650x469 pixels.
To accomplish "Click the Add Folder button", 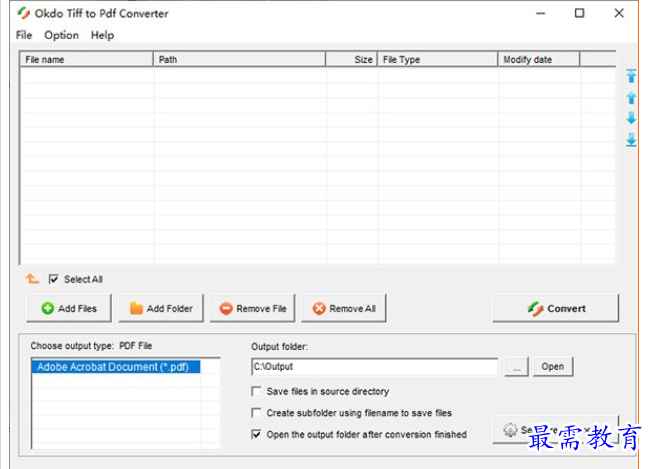I will (x=161, y=308).
